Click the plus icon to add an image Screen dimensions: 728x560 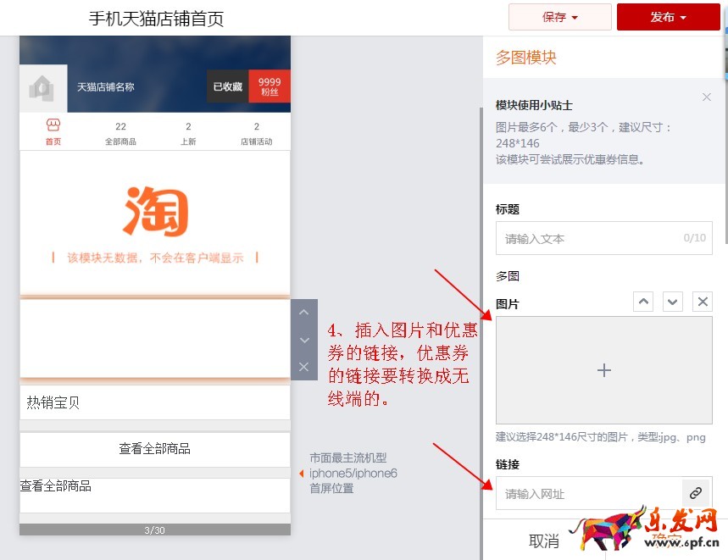(603, 370)
